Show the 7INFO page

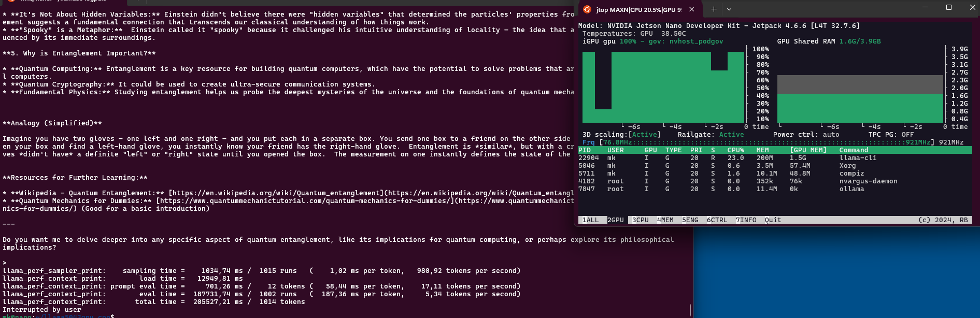point(746,220)
